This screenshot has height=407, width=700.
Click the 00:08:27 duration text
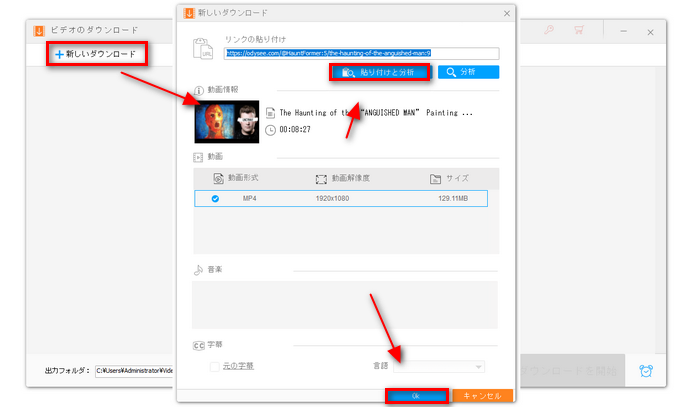[295, 129]
